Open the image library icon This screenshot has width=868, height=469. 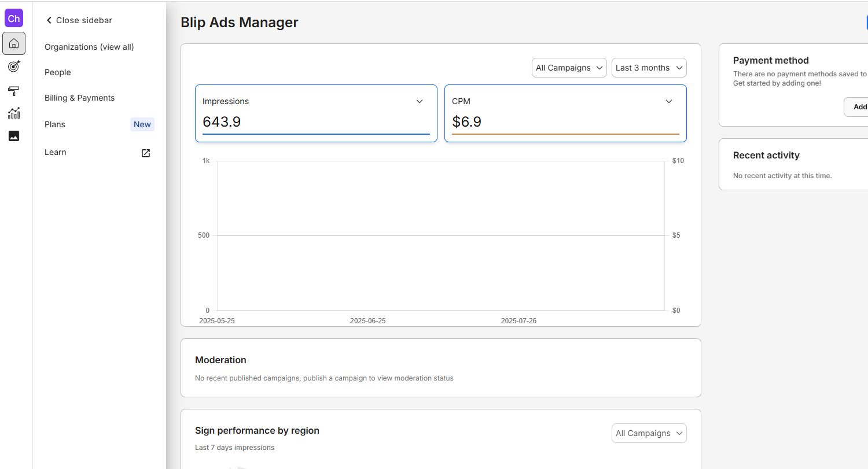tap(14, 136)
